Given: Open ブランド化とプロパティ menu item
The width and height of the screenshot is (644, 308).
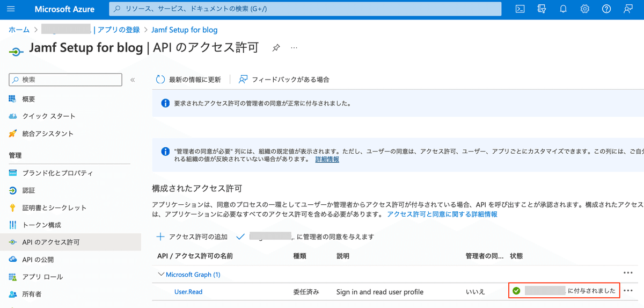Looking at the screenshot, I should tap(57, 173).
